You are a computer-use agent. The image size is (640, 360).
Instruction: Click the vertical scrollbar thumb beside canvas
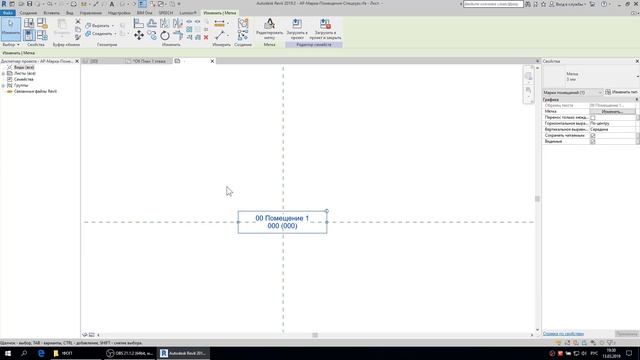(537, 199)
